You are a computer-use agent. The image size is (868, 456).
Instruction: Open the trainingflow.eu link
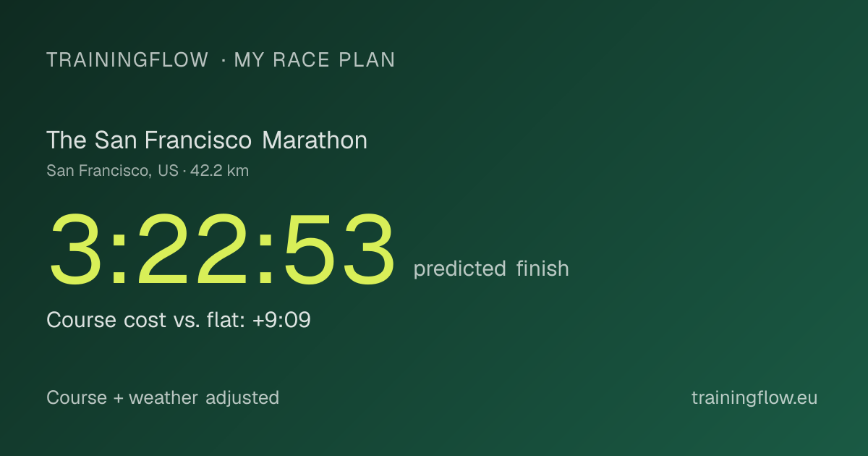pos(754,397)
